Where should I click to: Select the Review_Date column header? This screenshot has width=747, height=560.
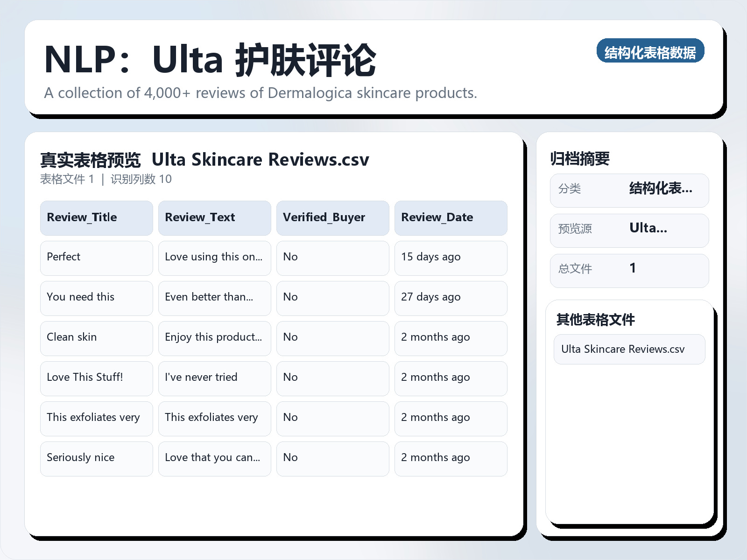(451, 217)
